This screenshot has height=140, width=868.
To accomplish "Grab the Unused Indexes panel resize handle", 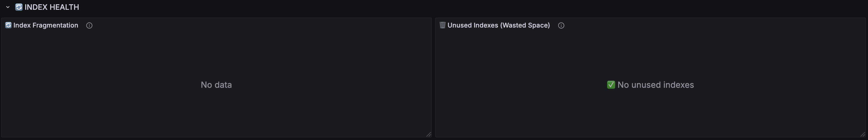I will click(863, 134).
